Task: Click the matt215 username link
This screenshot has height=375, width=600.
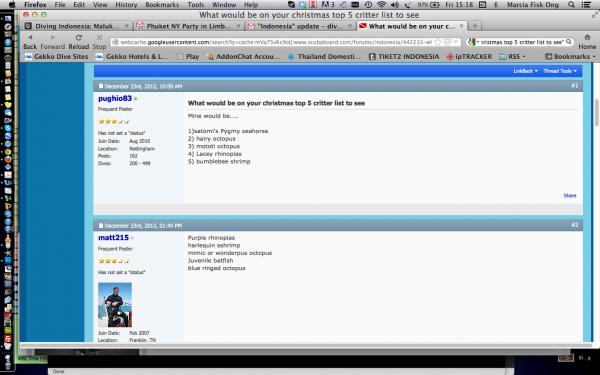Action: point(113,238)
